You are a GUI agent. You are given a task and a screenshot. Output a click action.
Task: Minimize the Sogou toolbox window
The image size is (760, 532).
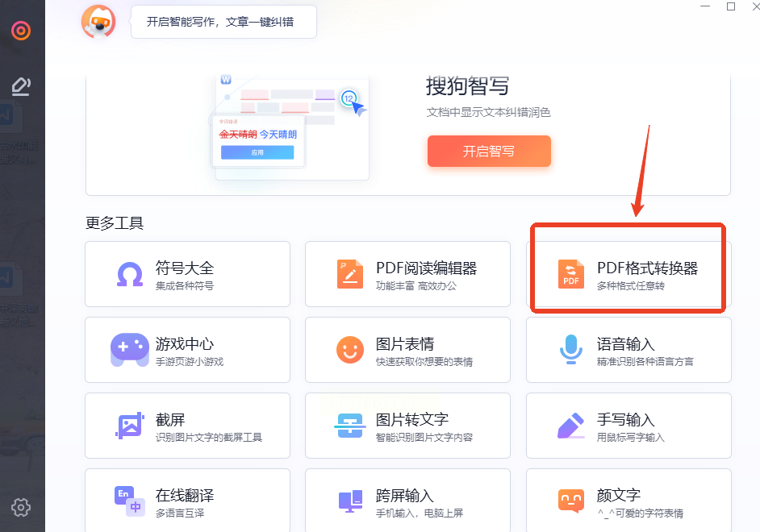click(705, 6)
